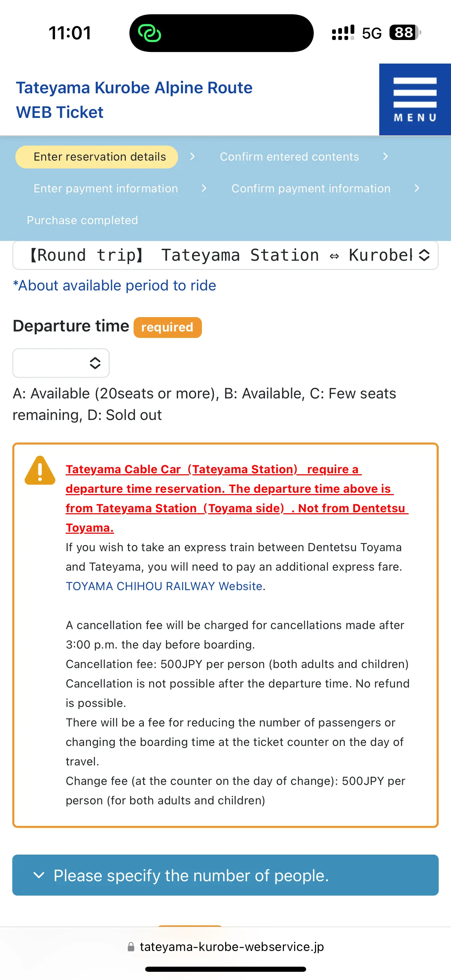Select the Enter payment information step

click(106, 188)
